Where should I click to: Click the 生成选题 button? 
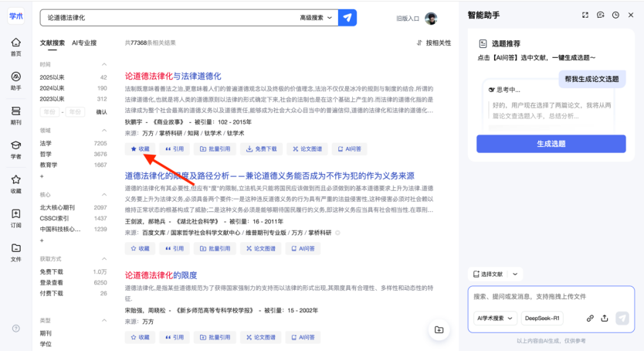(551, 144)
